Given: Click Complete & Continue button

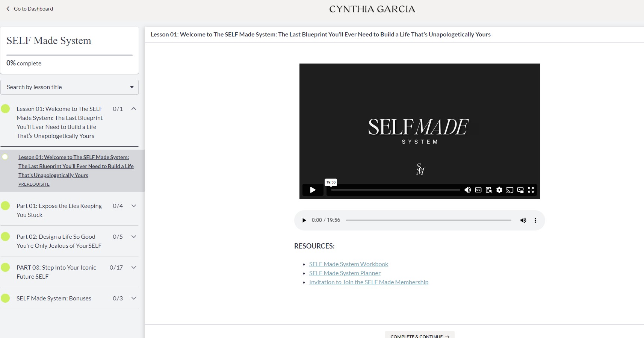Looking at the screenshot, I should coord(420,335).
